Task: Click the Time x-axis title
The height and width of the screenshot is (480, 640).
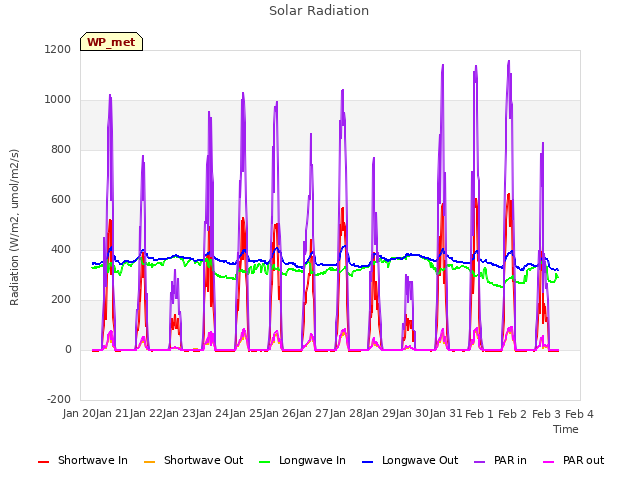Action: click(566, 429)
